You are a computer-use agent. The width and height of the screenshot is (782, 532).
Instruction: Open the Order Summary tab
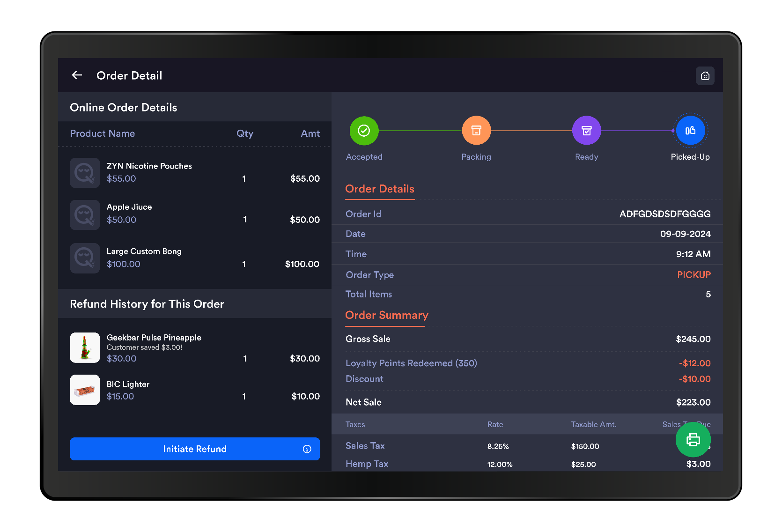point(386,316)
